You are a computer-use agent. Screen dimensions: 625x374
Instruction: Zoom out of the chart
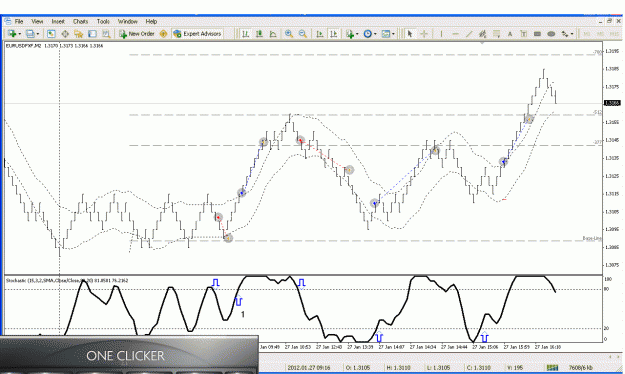(x=303, y=34)
